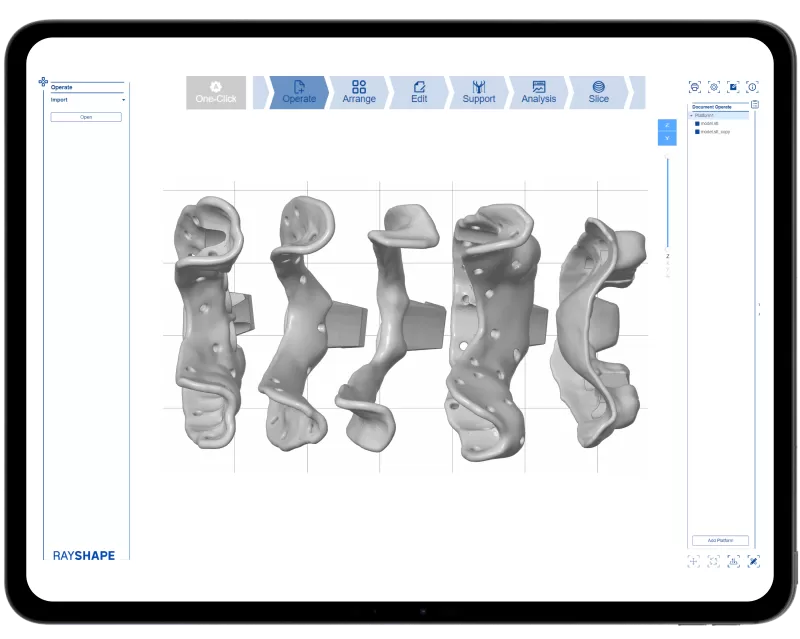The width and height of the screenshot is (800, 639).
Task: Toggle the model.stl_copy checkbox
Action: (697, 132)
